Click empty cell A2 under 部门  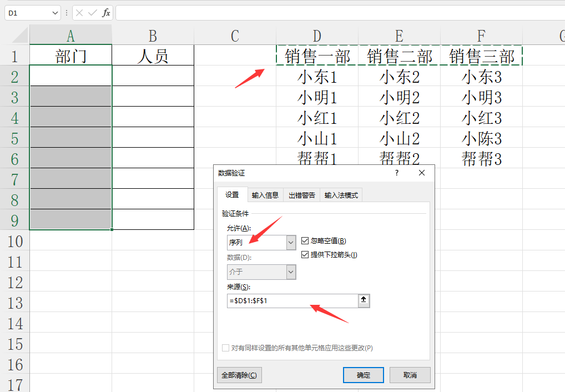pyautogui.click(x=70, y=76)
